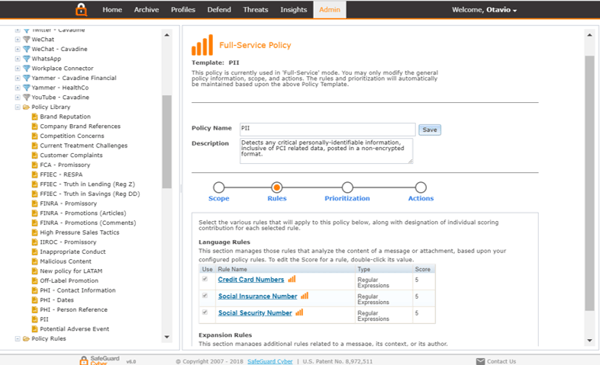Click the Yammer - HealthCo filter icon
This screenshot has width=600, height=365.
26,88
